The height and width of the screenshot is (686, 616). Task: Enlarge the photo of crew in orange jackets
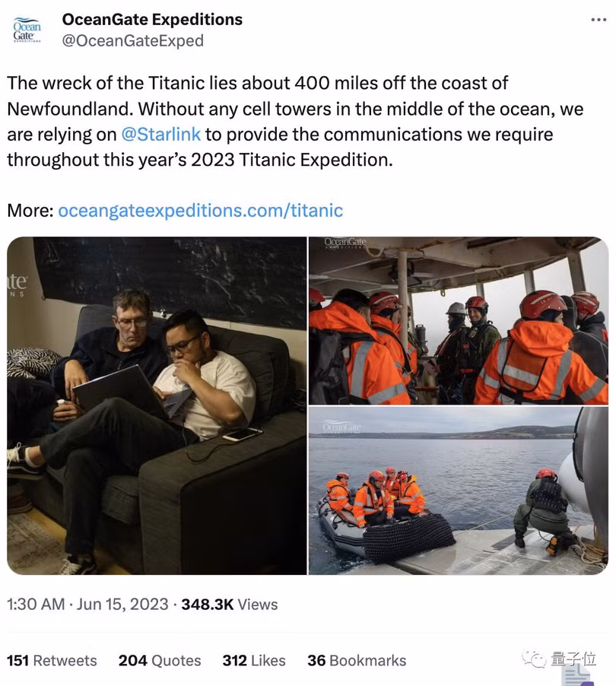point(458,320)
